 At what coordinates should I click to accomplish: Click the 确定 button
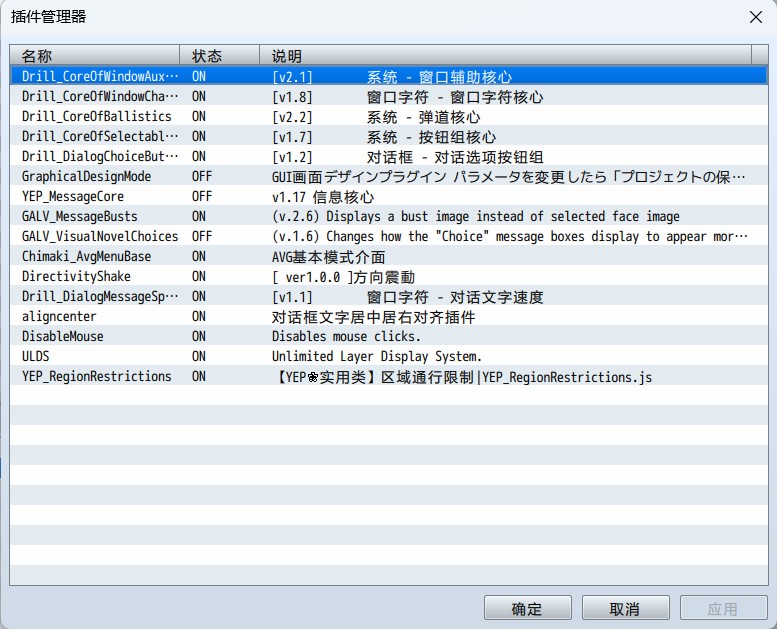pos(528,608)
